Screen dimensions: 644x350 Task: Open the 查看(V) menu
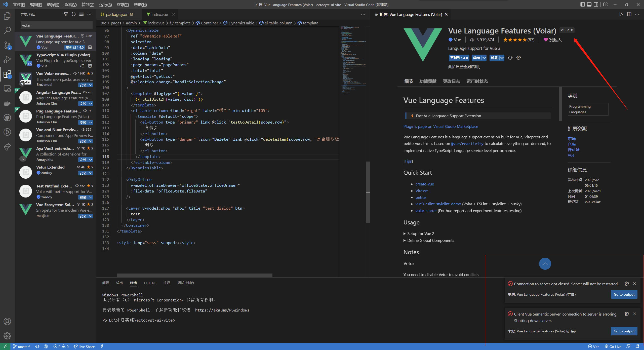[x=70, y=5]
